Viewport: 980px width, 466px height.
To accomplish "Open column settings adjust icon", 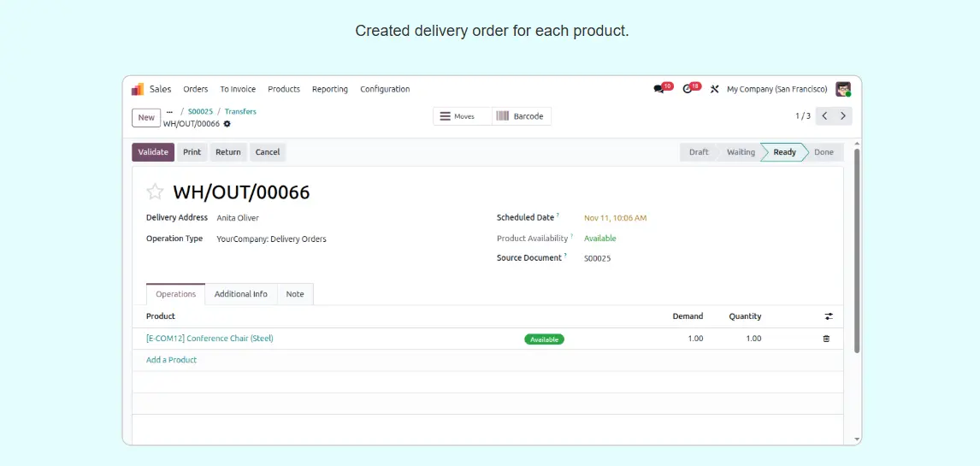I will click(x=828, y=316).
